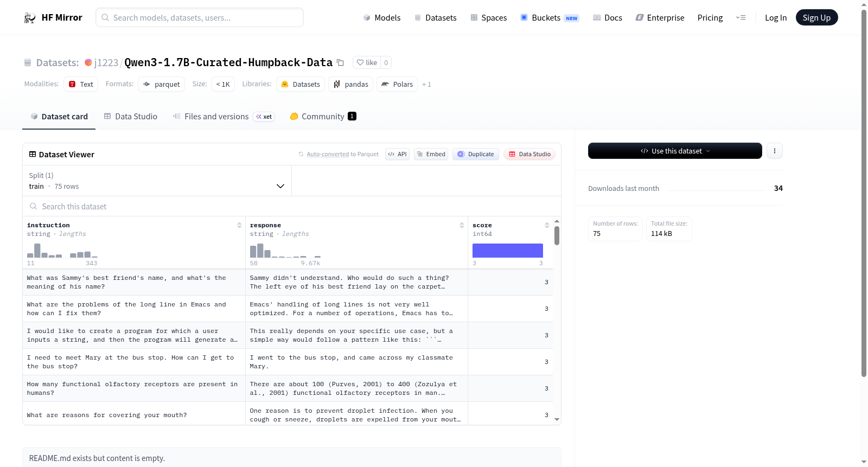Viewport: 868px width, 467px height.
Task: Go to Spaces
Action: tap(489, 18)
